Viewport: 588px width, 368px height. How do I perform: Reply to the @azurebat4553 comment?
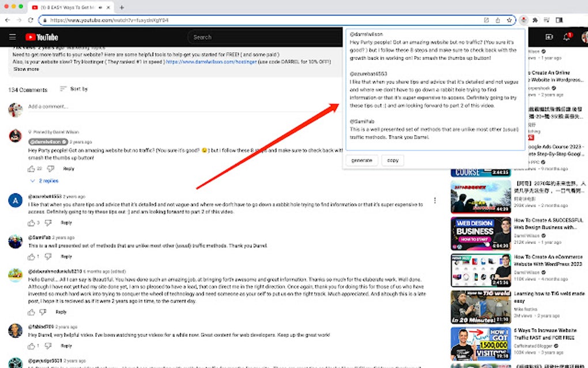pyautogui.click(x=66, y=223)
